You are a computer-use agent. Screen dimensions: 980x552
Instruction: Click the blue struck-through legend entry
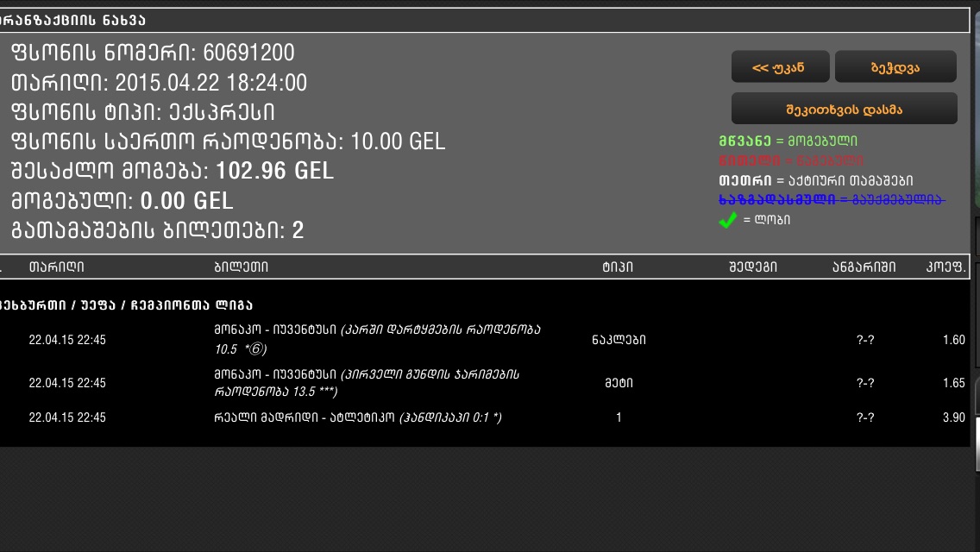tap(832, 199)
